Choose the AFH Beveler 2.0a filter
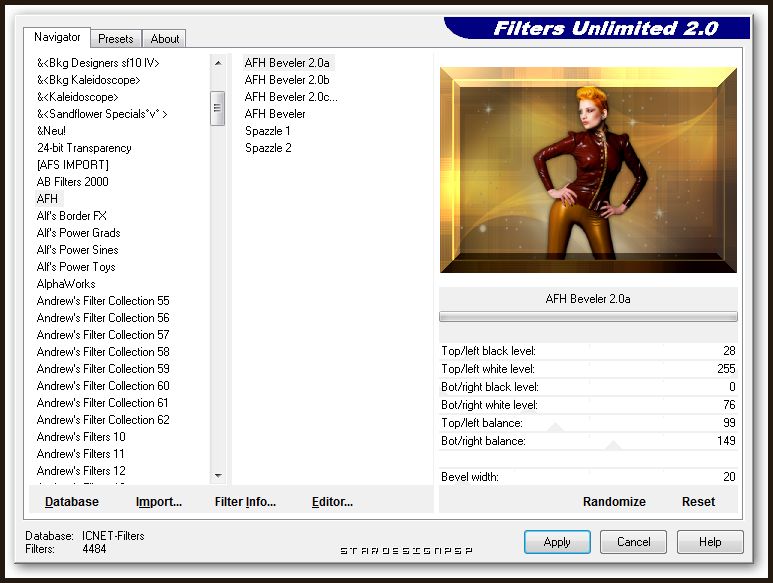The image size is (773, 583). [287, 63]
